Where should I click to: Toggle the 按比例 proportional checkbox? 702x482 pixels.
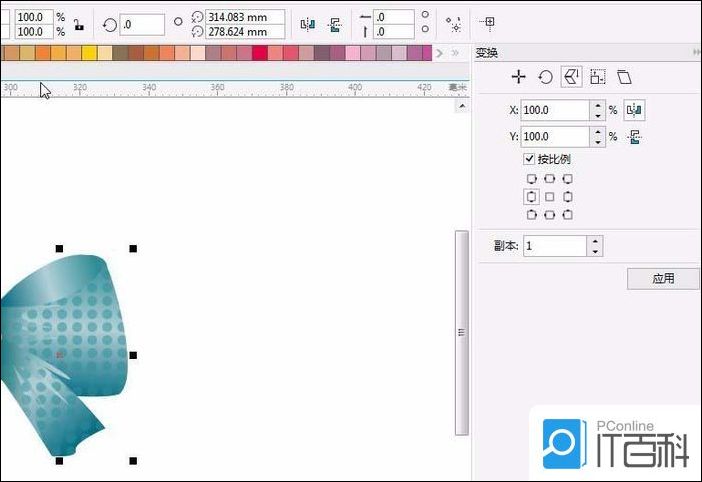point(529,159)
